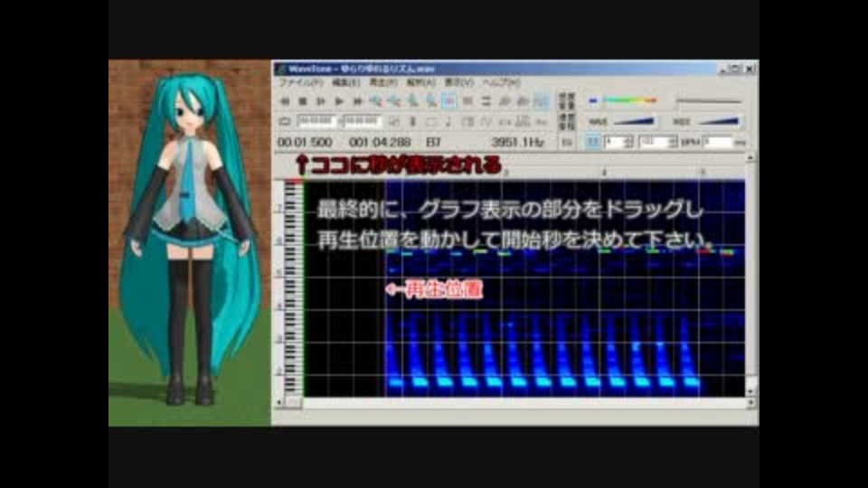The image size is (868, 488).
Task: Open the 解析(A) menu
Action: 420,82
